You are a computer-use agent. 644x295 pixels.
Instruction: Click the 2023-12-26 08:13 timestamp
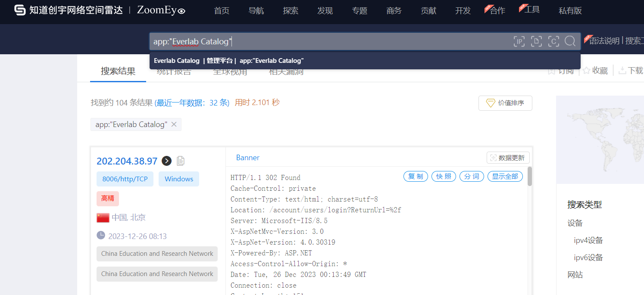[x=138, y=236]
